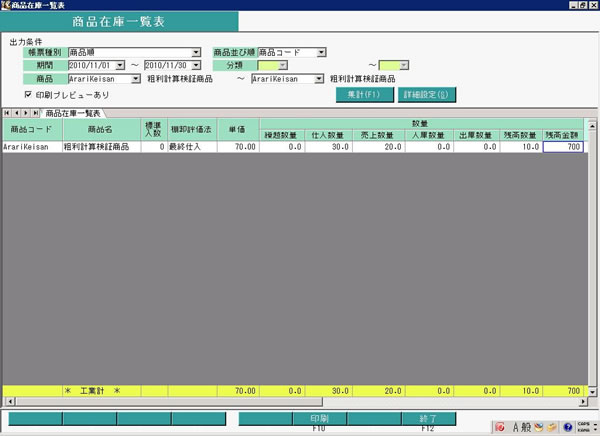Open the first 分類 dropdown

pos(283,65)
